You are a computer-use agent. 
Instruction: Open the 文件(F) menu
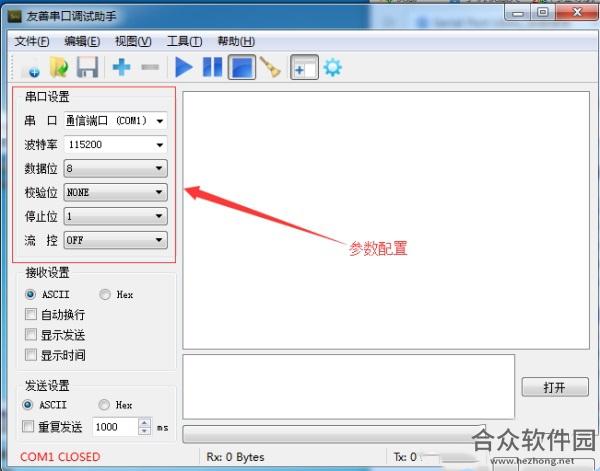pos(32,41)
